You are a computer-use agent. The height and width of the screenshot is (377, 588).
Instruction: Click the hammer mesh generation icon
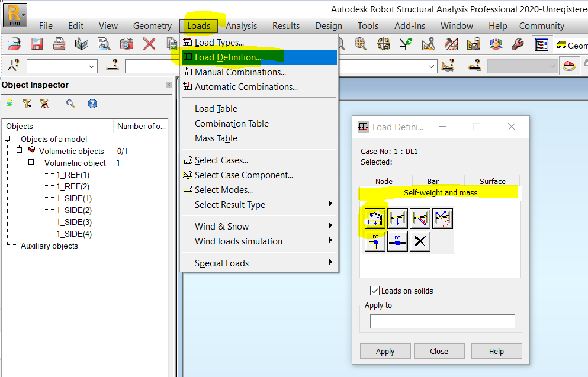451,44
